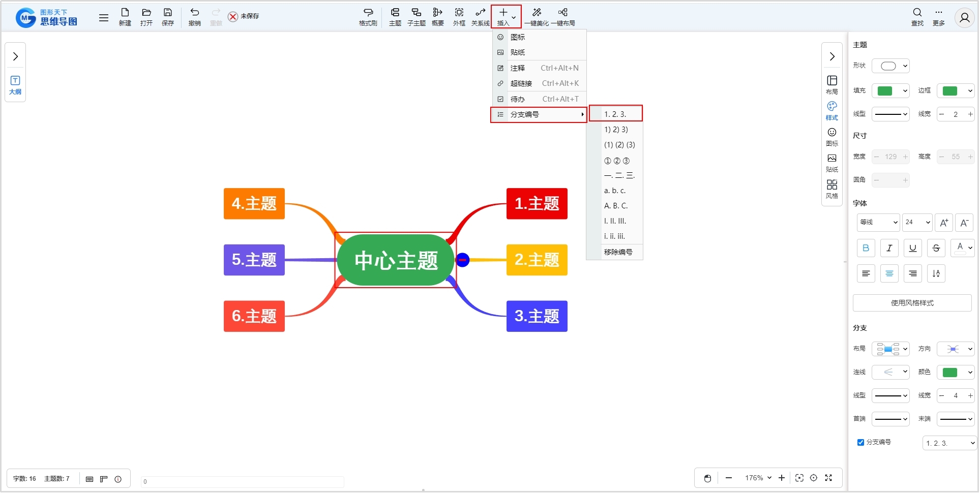Add a boundary with 外框 icon
The width and height of the screenshot is (980, 494).
coord(459,17)
